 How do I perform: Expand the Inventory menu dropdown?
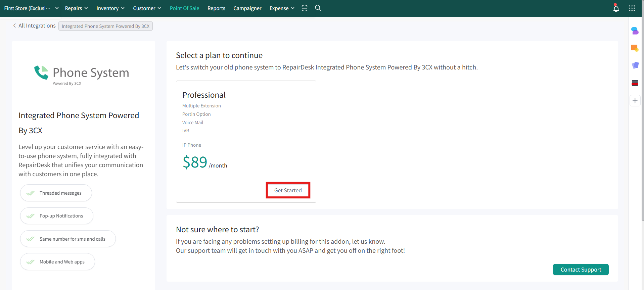tap(110, 8)
